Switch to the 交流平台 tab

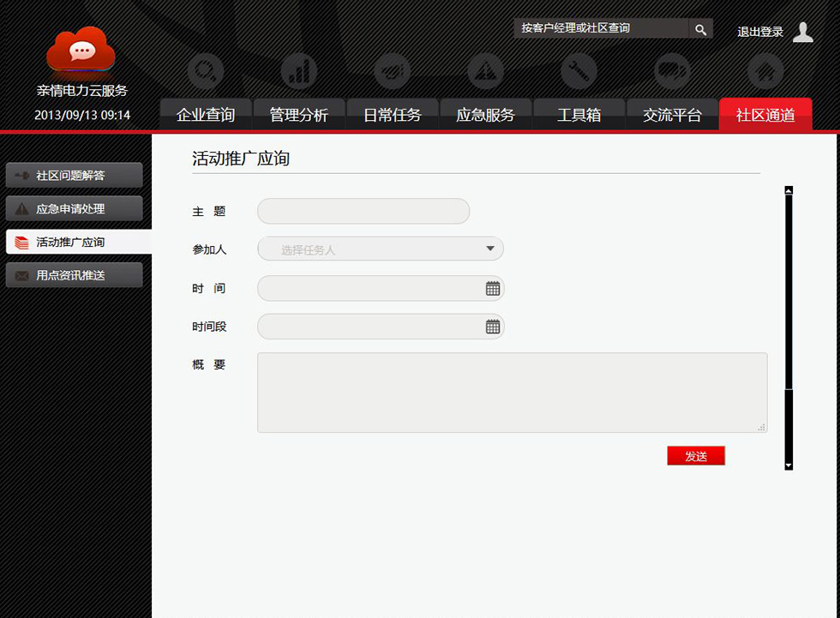point(672,114)
